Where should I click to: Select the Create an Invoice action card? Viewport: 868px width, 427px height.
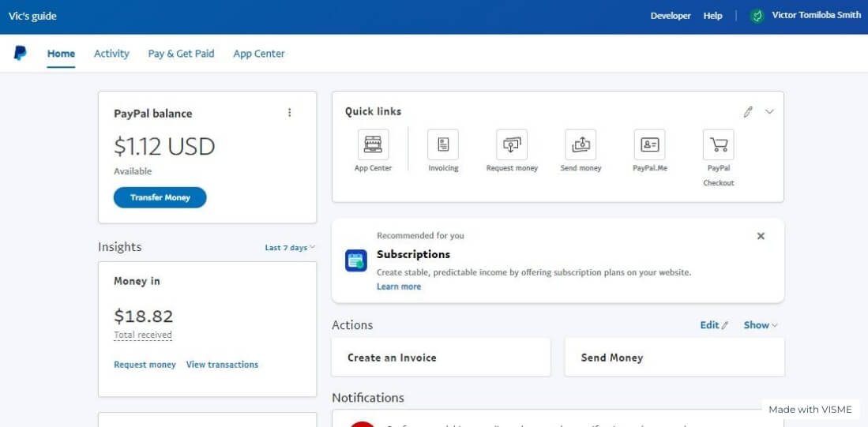(x=441, y=358)
